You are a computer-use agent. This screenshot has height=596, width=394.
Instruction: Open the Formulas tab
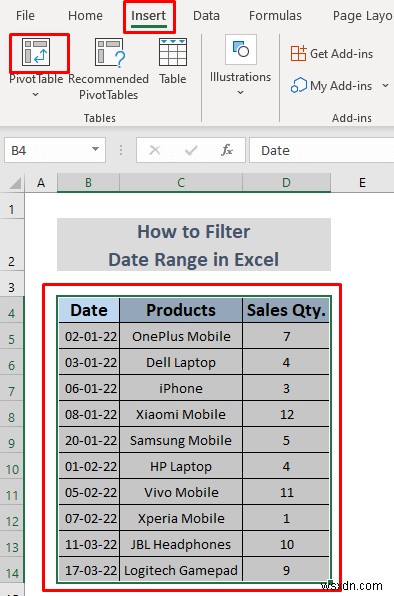click(x=275, y=16)
